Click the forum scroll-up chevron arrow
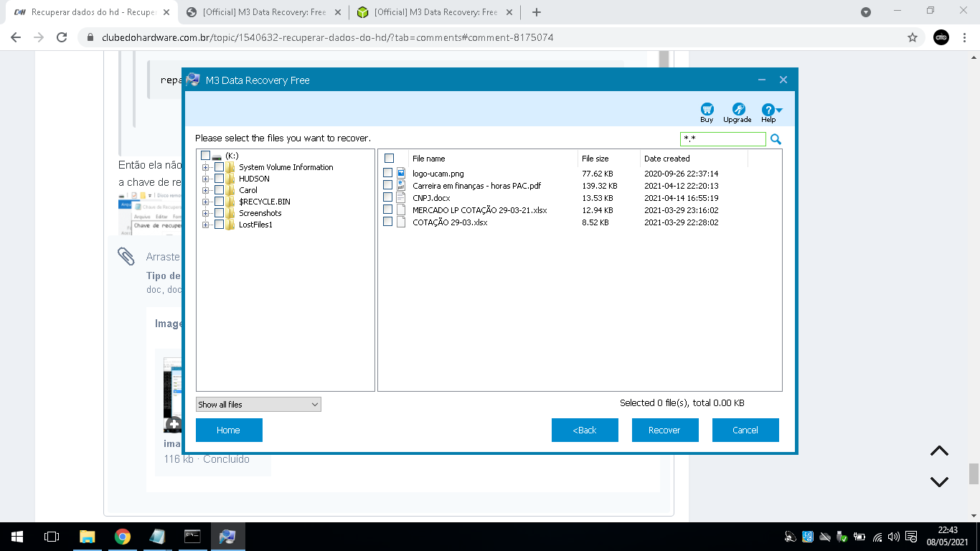Viewport: 980px width, 551px height. click(x=939, y=451)
